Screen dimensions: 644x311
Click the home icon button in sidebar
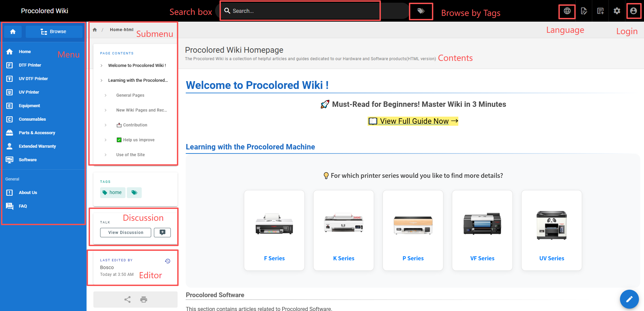tap(13, 31)
